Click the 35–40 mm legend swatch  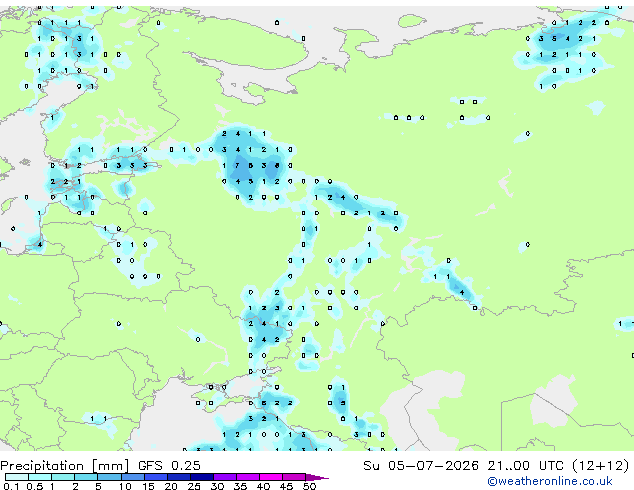tap(247, 477)
